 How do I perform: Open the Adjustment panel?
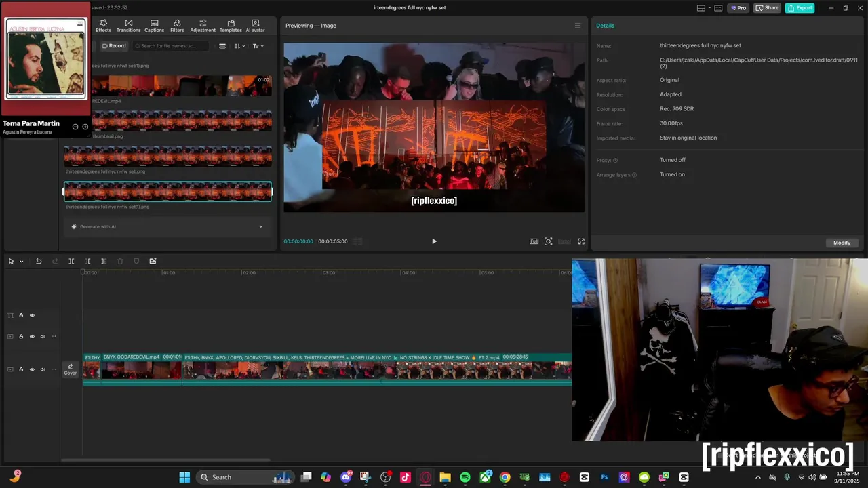[x=203, y=26]
